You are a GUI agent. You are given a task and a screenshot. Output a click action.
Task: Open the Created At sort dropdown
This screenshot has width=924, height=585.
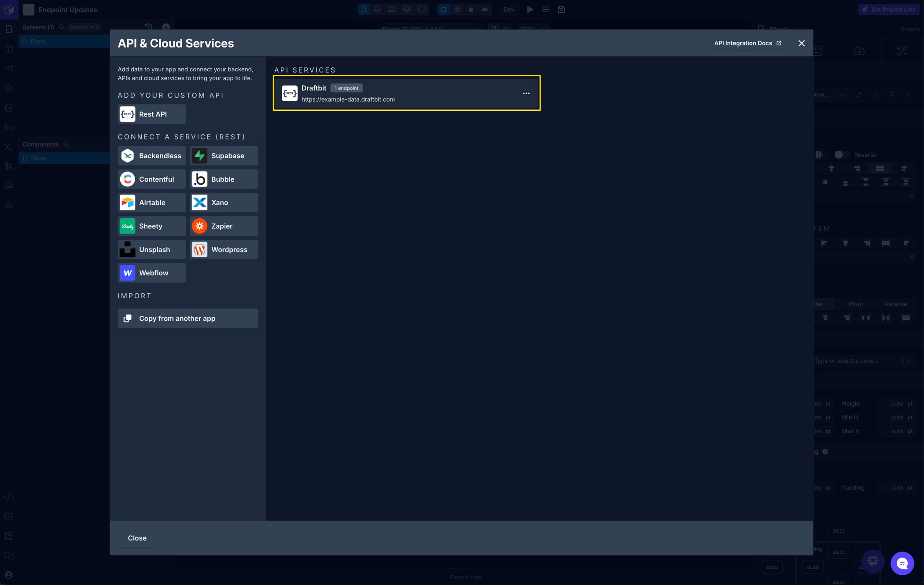tap(84, 27)
